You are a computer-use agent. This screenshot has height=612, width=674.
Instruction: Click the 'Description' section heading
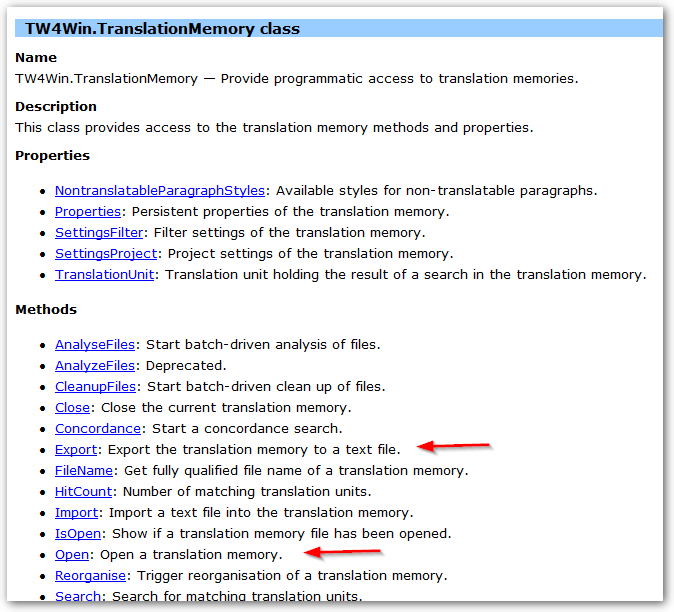click(56, 107)
